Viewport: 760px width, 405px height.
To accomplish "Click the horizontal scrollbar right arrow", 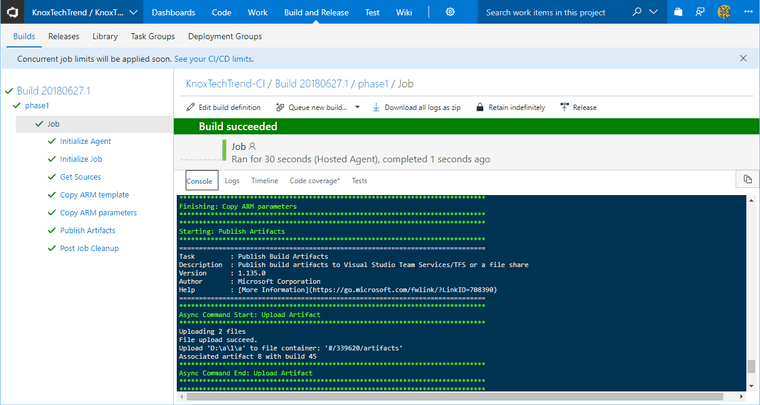I will tap(741, 397).
